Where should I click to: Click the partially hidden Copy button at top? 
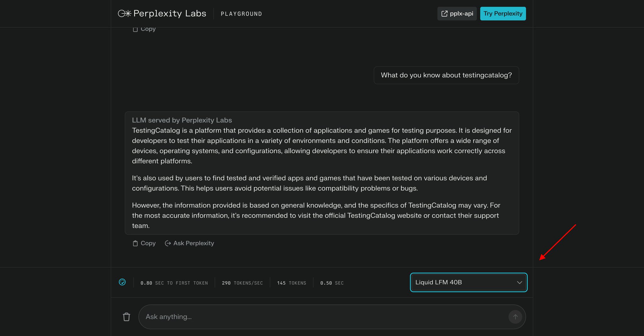(144, 29)
